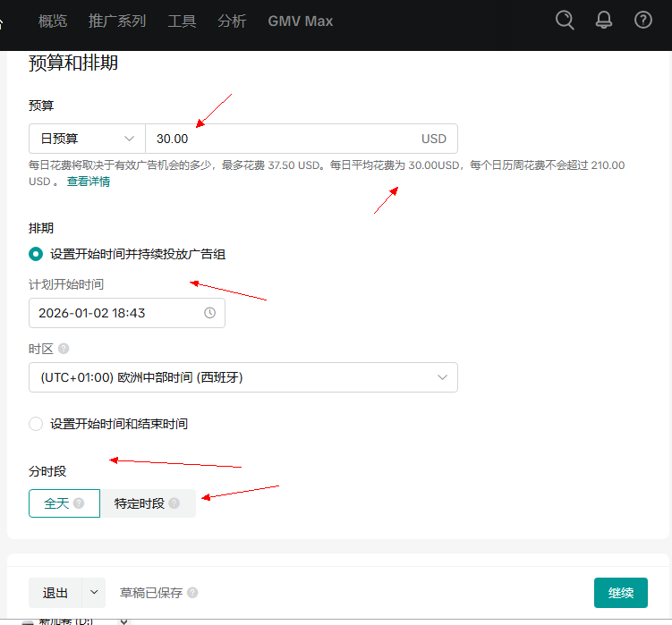Click the clock icon in start time field
The height and width of the screenshot is (625, 672).
[x=210, y=313]
